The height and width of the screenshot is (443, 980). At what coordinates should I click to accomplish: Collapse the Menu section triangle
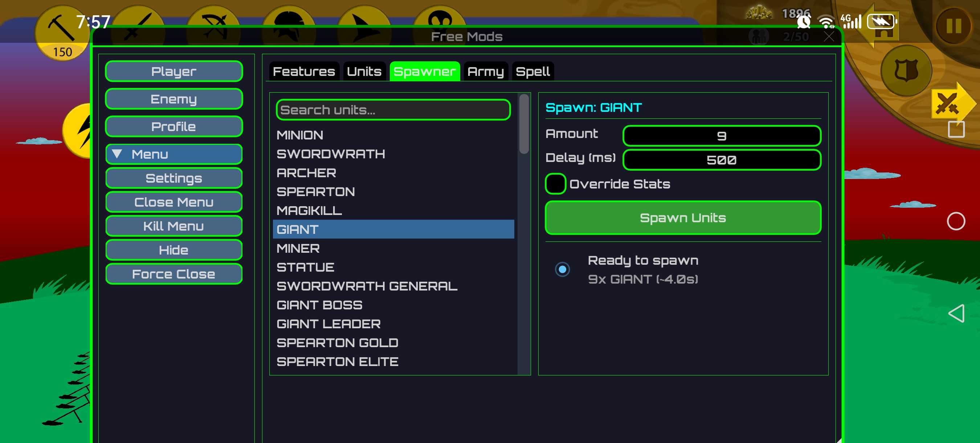[117, 154]
